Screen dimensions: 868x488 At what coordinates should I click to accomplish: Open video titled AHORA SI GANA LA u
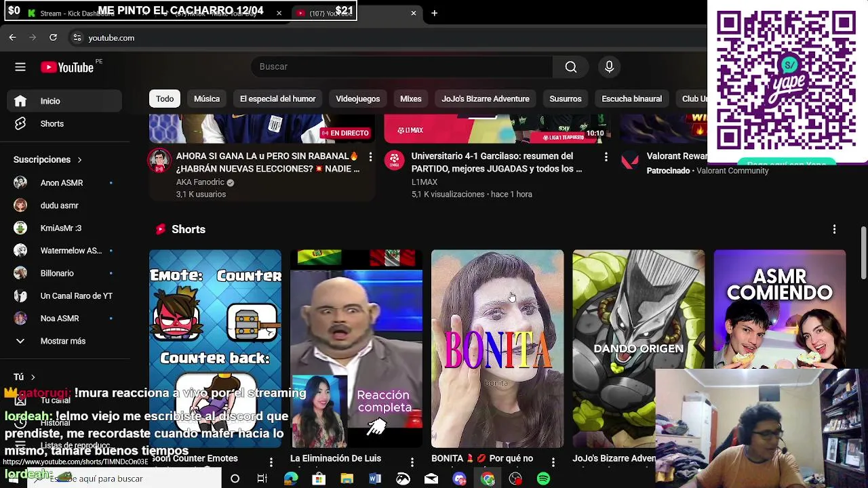pyautogui.click(x=268, y=163)
